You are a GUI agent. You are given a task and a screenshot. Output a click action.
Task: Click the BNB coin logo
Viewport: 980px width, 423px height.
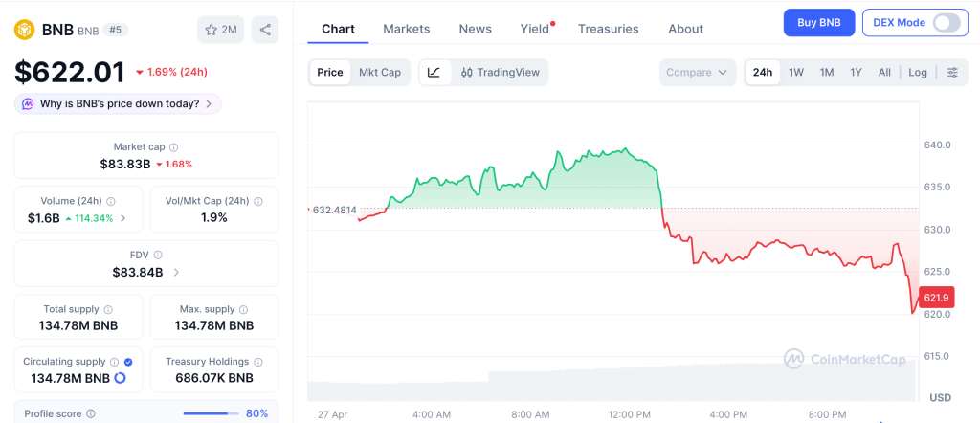click(x=24, y=30)
